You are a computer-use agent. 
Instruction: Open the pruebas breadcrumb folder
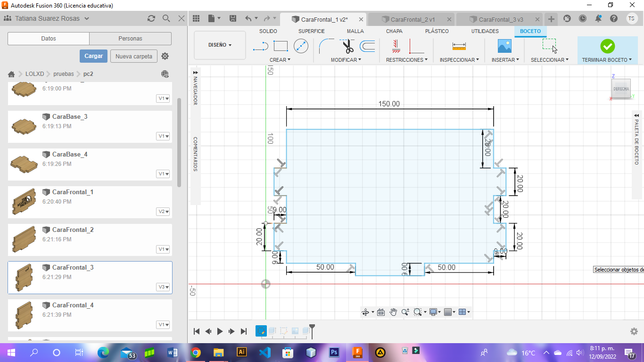[x=64, y=74]
